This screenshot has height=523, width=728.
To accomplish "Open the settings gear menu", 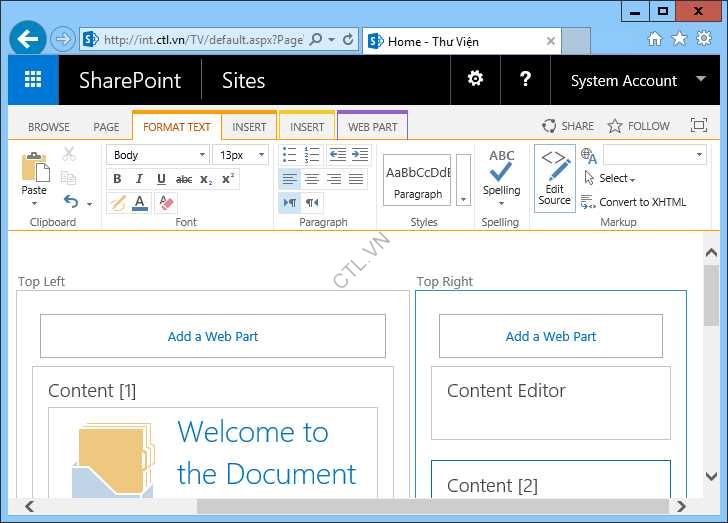I will pyautogui.click(x=476, y=80).
